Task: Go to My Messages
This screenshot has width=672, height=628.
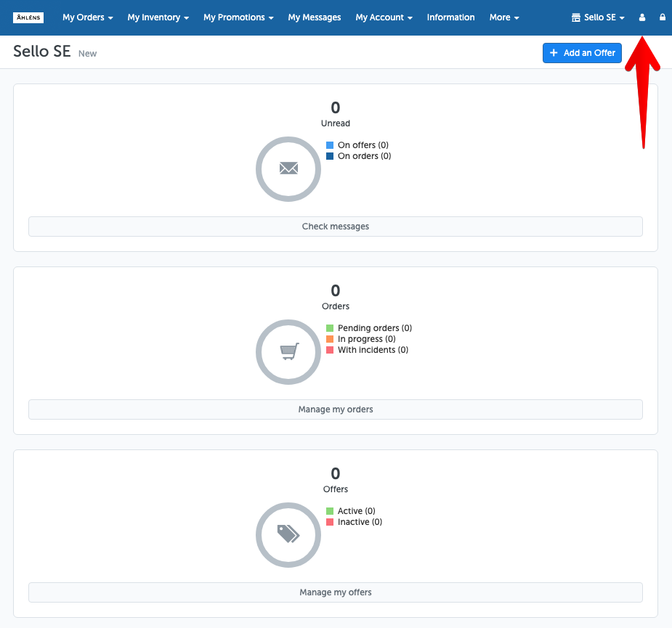Action: pos(315,17)
